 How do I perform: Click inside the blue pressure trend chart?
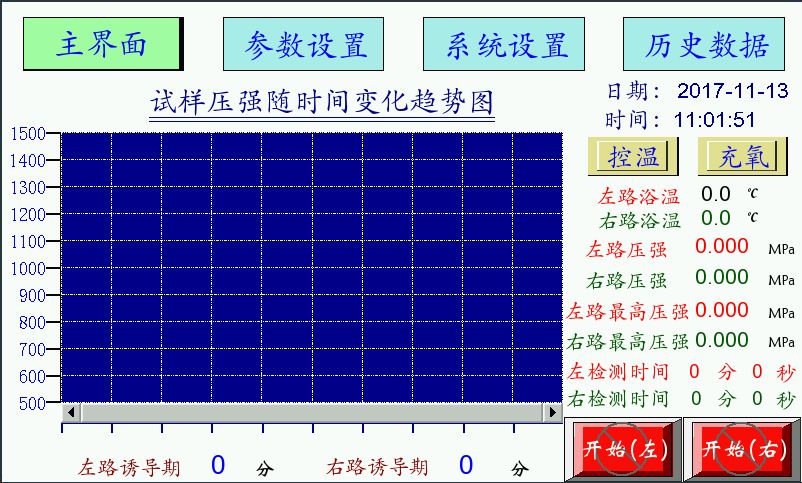tap(312, 267)
